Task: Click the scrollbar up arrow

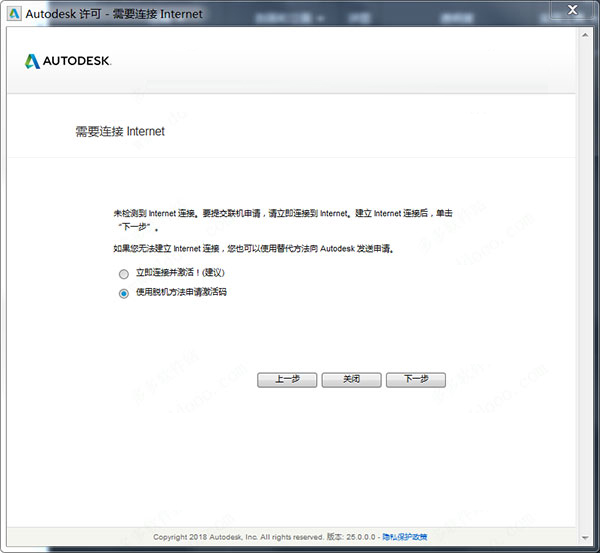Action: point(585,35)
